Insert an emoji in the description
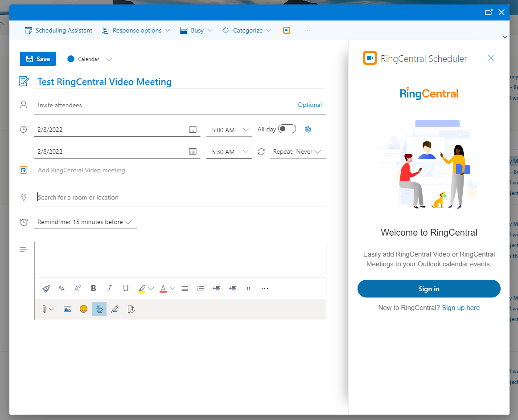The image size is (518, 420). pyautogui.click(x=83, y=309)
